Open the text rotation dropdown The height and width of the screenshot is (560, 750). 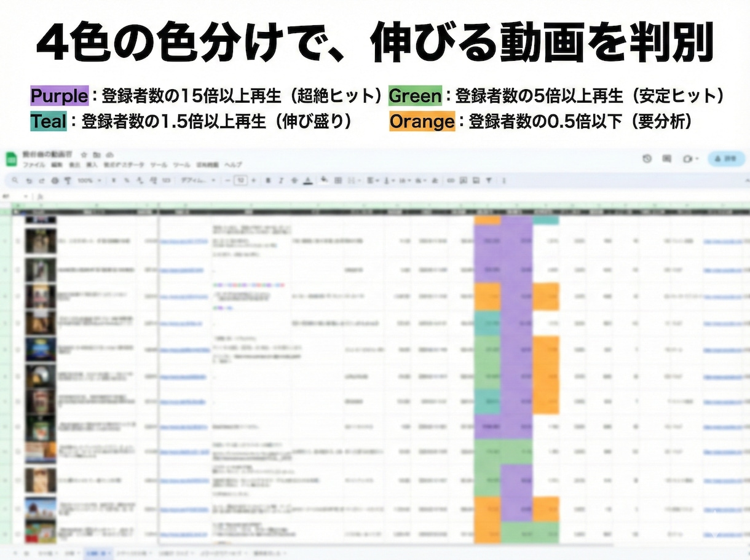pyautogui.click(x=420, y=180)
